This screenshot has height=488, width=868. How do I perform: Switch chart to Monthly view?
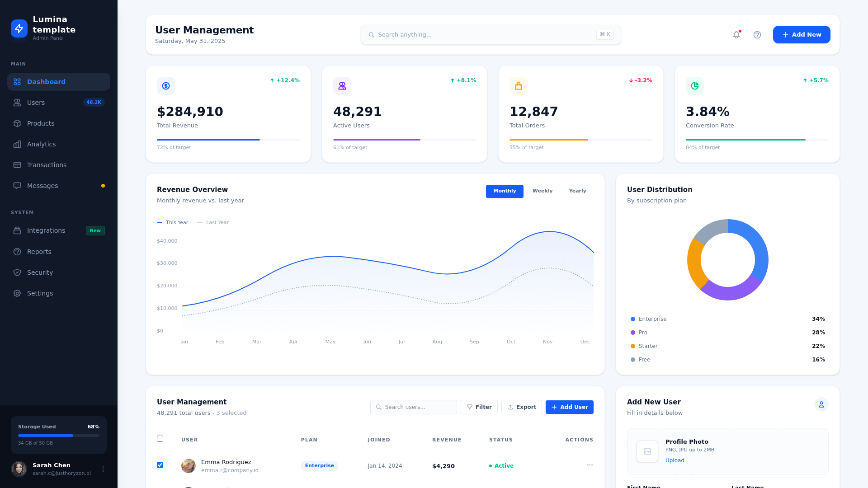click(x=505, y=191)
